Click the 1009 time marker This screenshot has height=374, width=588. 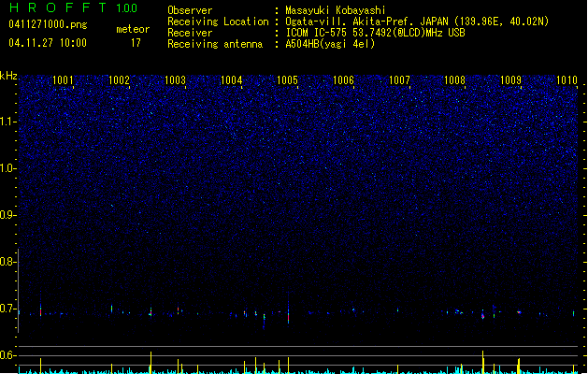coord(510,80)
